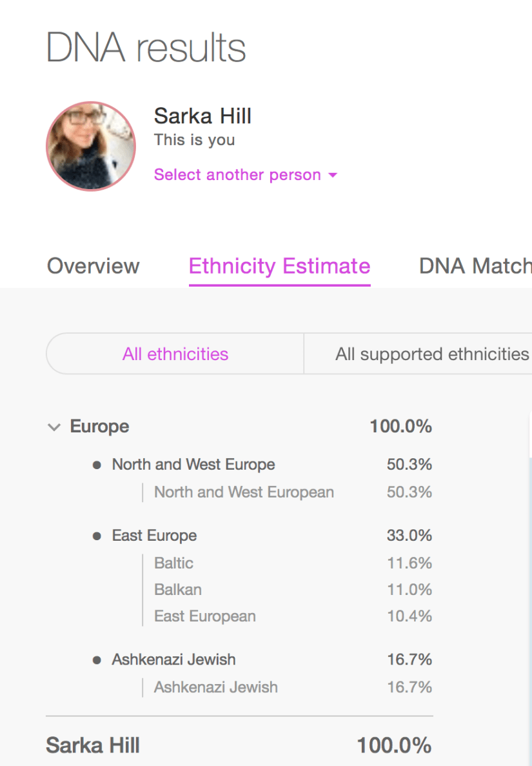Select the East Europe group row
Viewport: 532px width, 766px height.
(154, 536)
